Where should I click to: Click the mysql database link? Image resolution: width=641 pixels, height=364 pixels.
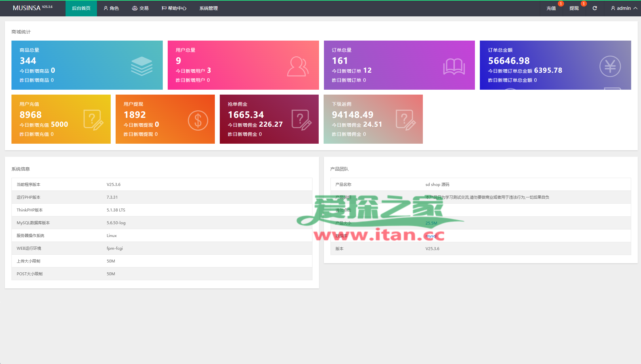(x=431, y=236)
